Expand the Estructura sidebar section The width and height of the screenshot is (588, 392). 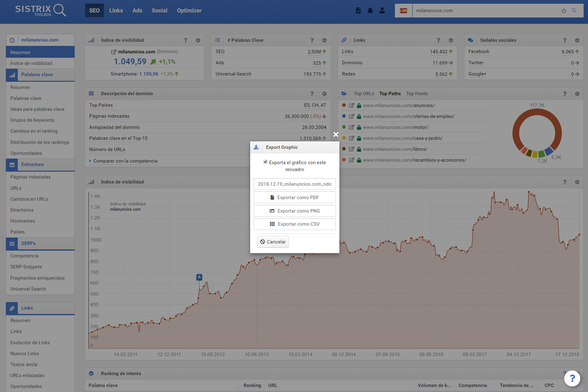click(x=32, y=164)
